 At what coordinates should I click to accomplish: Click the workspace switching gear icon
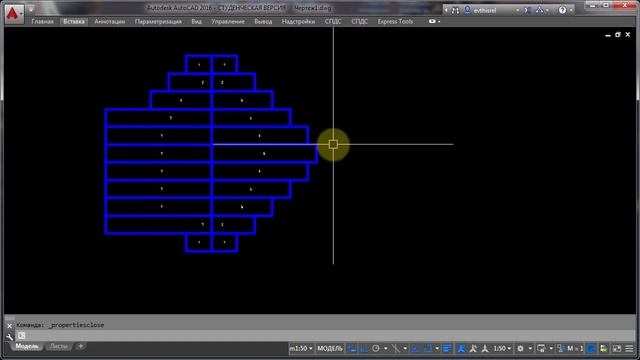coord(521,348)
